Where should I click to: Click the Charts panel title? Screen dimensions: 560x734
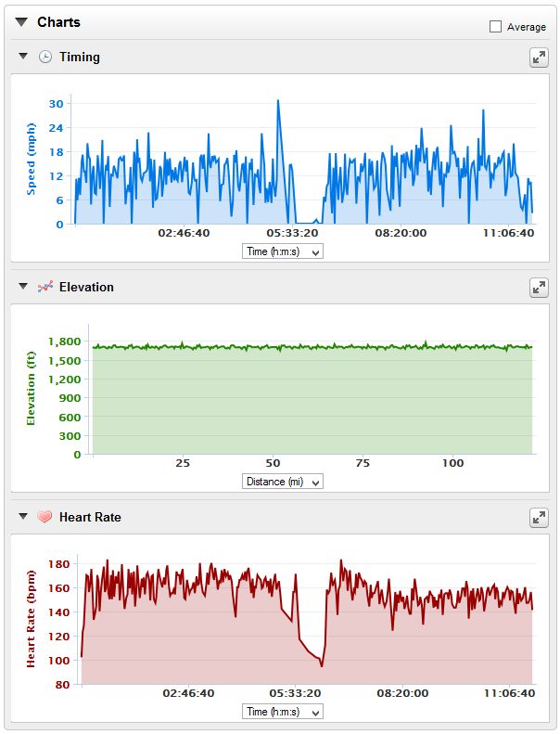tap(58, 22)
